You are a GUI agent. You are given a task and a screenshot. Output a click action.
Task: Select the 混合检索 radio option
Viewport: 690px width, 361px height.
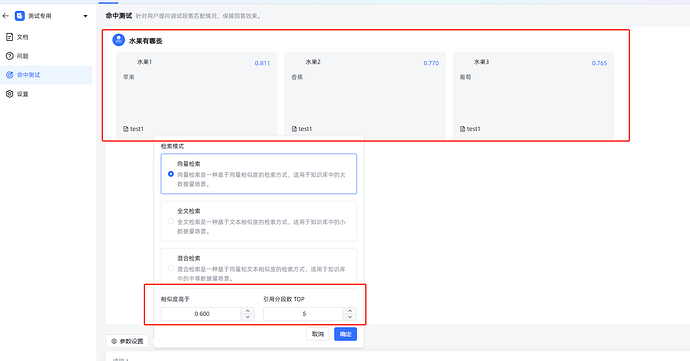(x=171, y=268)
